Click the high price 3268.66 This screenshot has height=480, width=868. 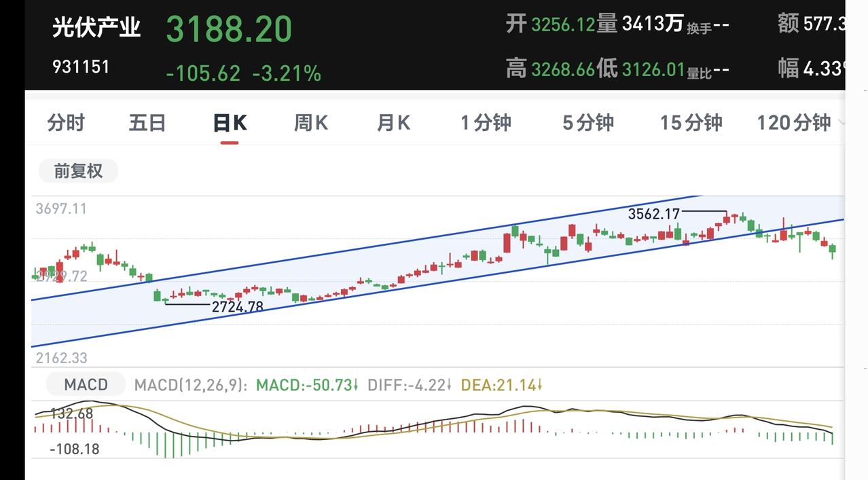[563, 69]
